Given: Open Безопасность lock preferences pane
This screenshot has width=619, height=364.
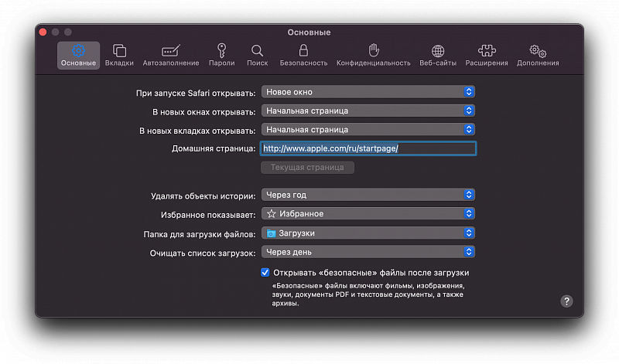Looking at the screenshot, I should (x=303, y=55).
